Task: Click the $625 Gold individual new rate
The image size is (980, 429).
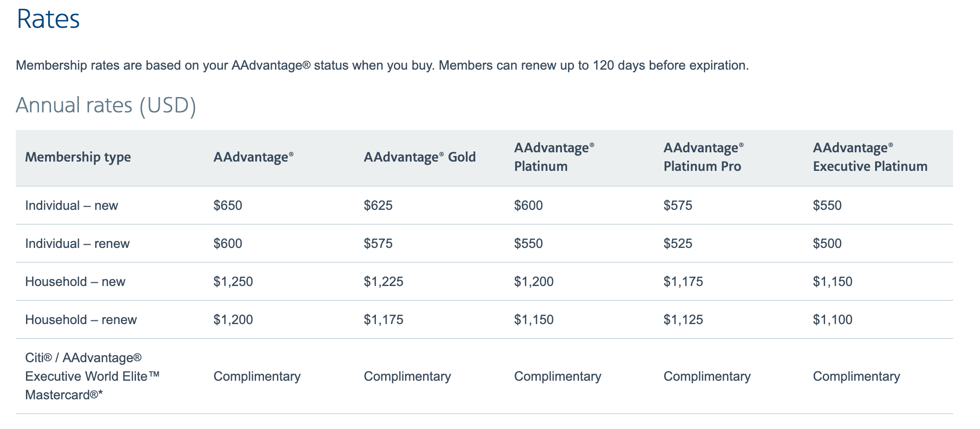Action: (x=378, y=206)
